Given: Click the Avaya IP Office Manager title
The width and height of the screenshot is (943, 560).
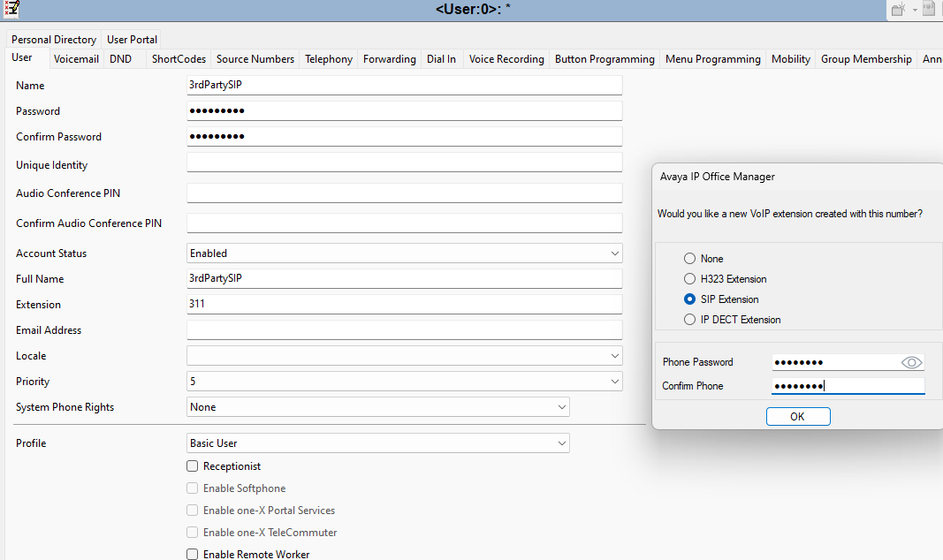Looking at the screenshot, I should 717,177.
